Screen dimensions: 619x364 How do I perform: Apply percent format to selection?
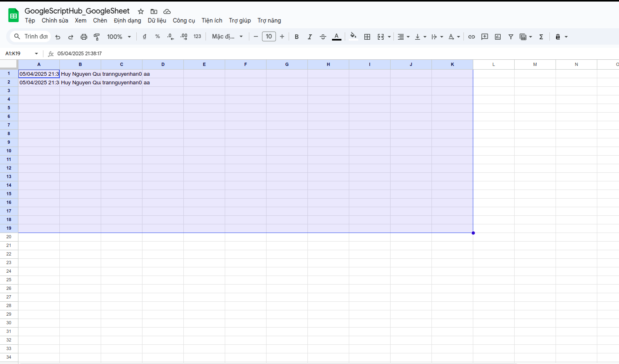click(158, 37)
